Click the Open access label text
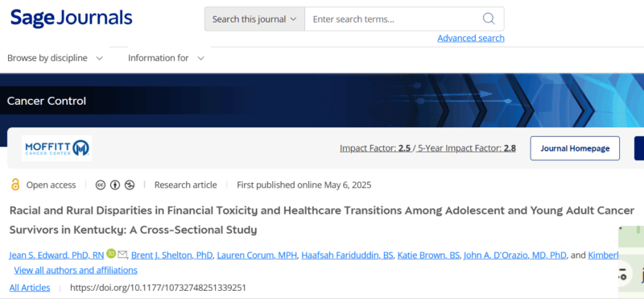Image resolution: width=644 pixels, height=299 pixels. 51,185
